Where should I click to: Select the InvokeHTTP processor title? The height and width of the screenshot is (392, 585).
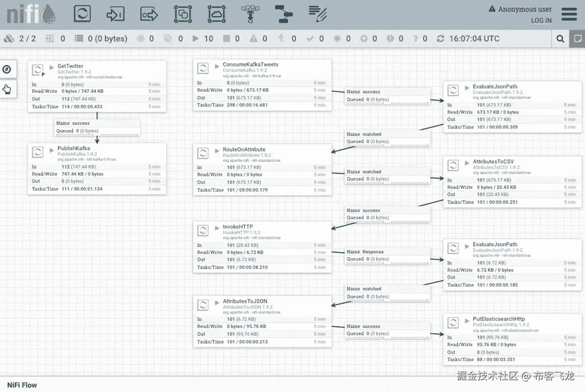[x=238, y=227]
